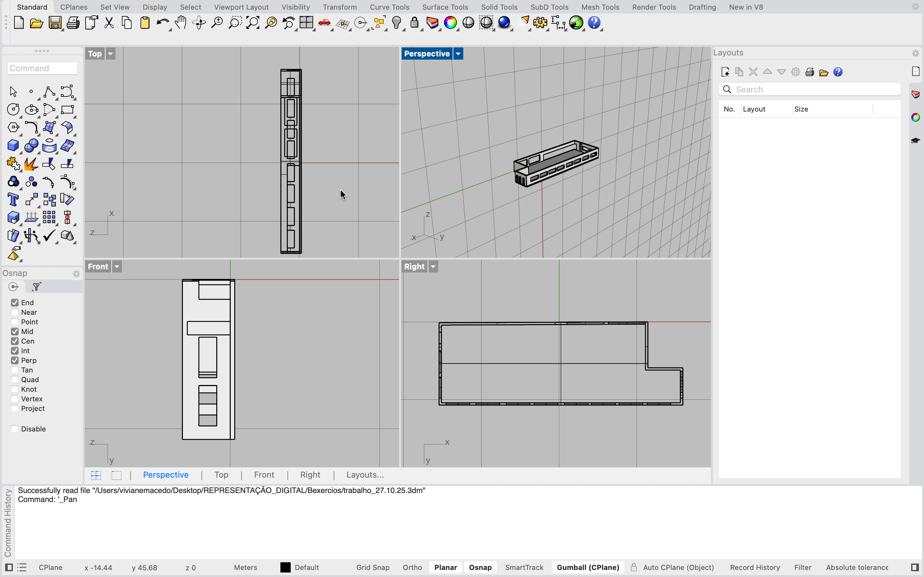924x577 pixels.
Task: Enable the Near osnap checkbox
Action: pyautogui.click(x=15, y=312)
